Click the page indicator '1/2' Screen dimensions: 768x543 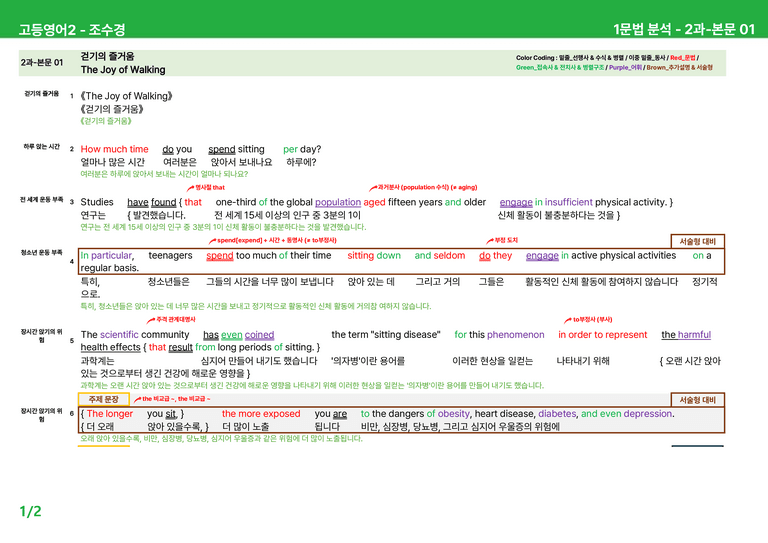tap(30, 512)
